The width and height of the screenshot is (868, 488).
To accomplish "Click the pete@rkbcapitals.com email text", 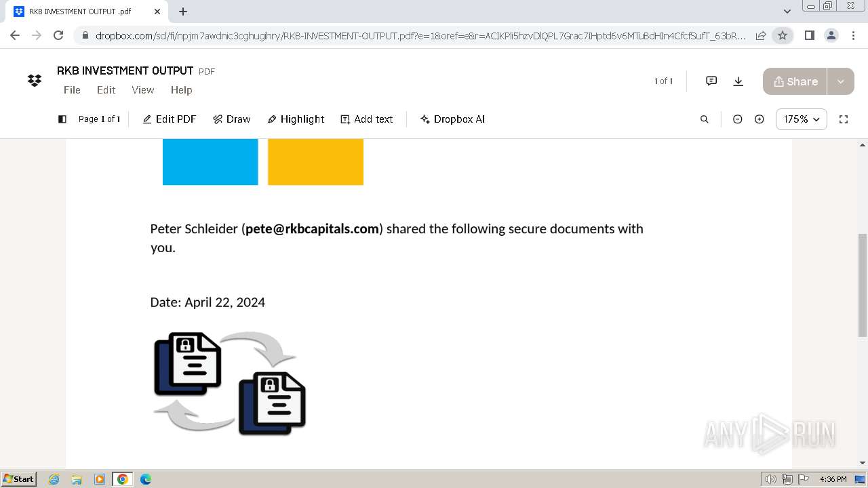I will point(312,229).
